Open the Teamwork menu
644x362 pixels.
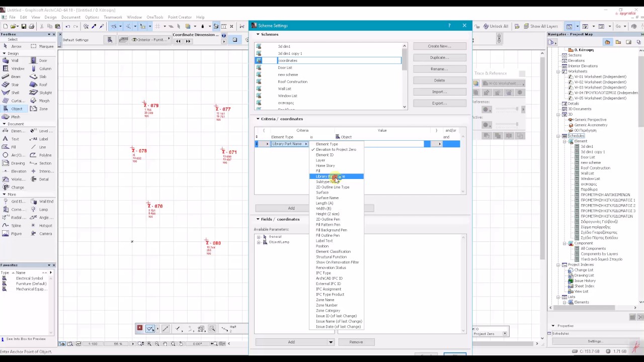pos(113,17)
